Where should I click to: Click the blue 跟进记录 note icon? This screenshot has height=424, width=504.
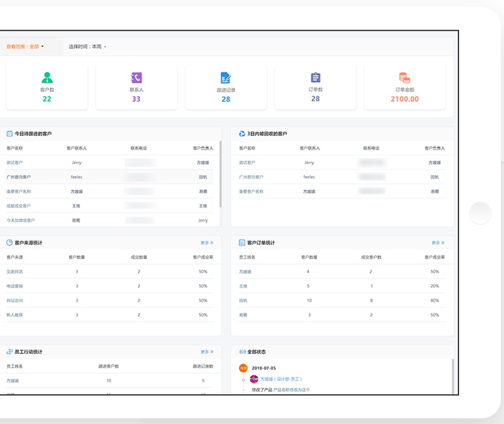pos(226,78)
